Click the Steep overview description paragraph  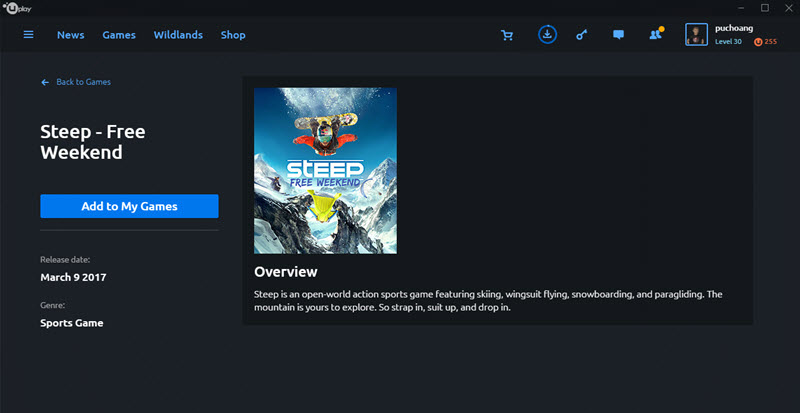click(488, 301)
